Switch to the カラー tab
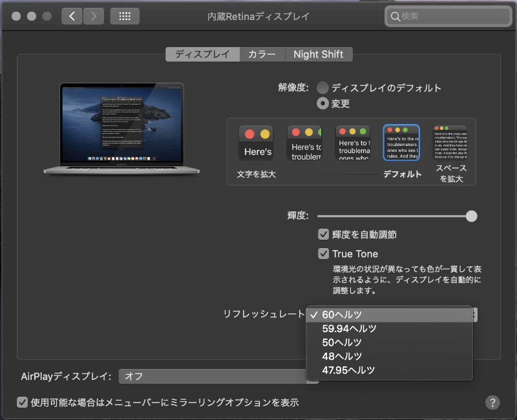This screenshot has height=420, width=517. click(262, 54)
